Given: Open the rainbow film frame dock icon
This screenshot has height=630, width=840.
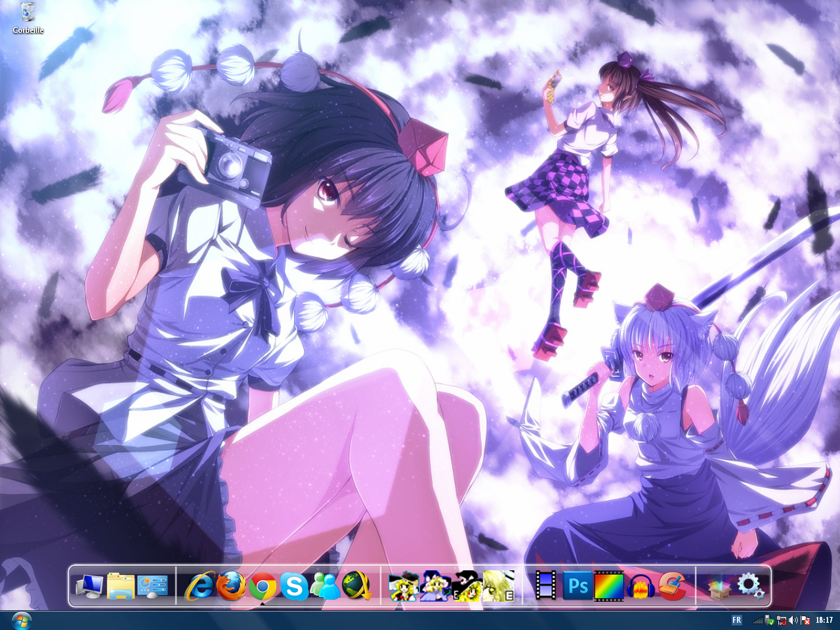Looking at the screenshot, I should (609, 585).
